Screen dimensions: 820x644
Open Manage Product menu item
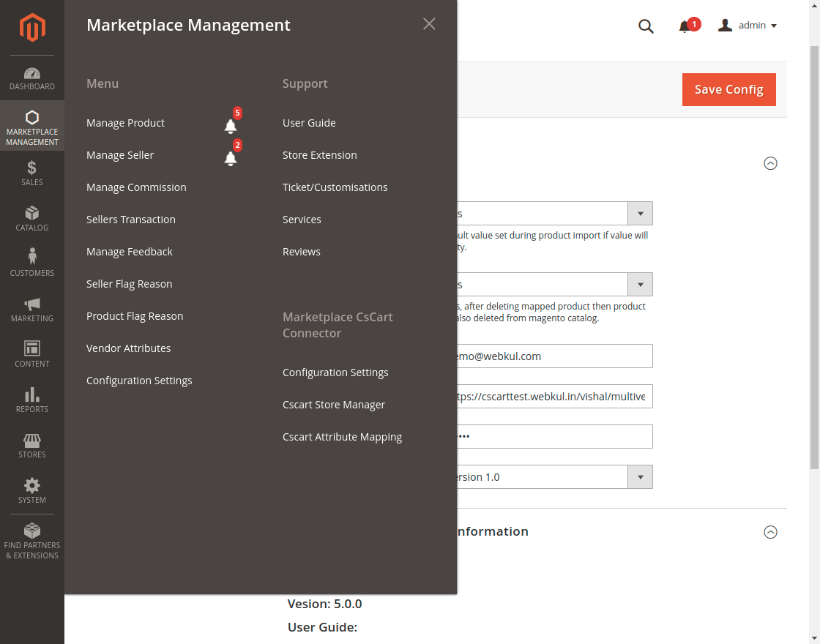pyautogui.click(x=125, y=123)
